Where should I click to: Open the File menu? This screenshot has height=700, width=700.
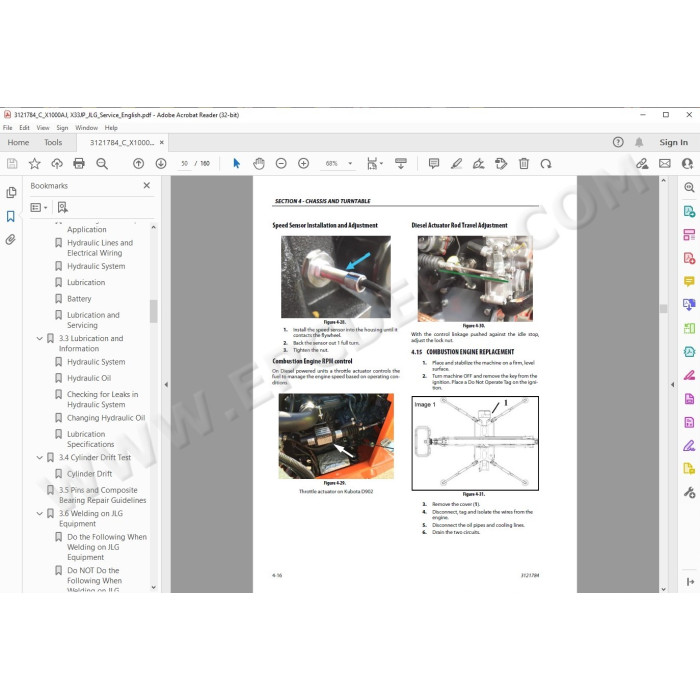[x=8, y=128]
